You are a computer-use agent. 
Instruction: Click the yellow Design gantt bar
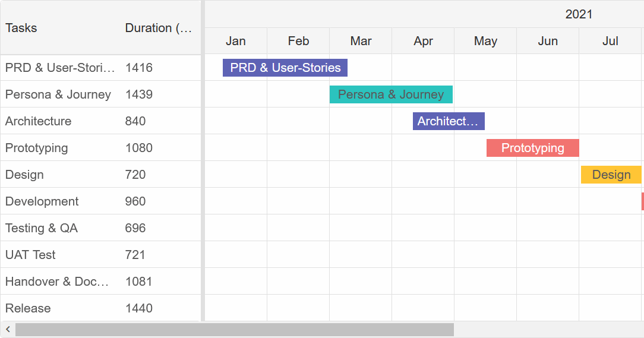click(x=611, y=175)
